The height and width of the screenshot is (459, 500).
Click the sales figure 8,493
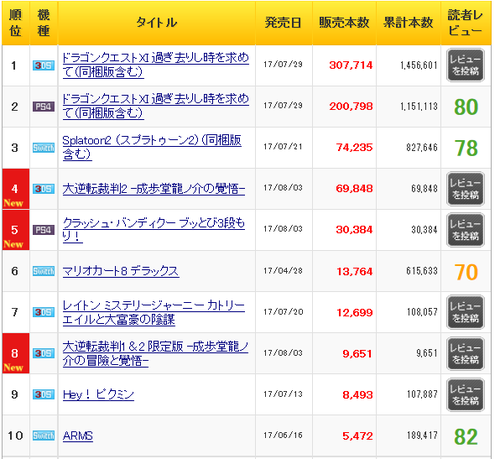(x=357, y=395)
